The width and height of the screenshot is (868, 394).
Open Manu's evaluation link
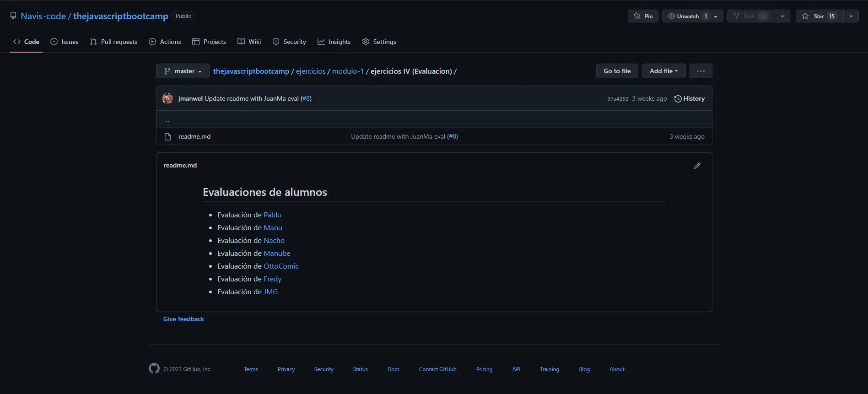tap(273, 227)
